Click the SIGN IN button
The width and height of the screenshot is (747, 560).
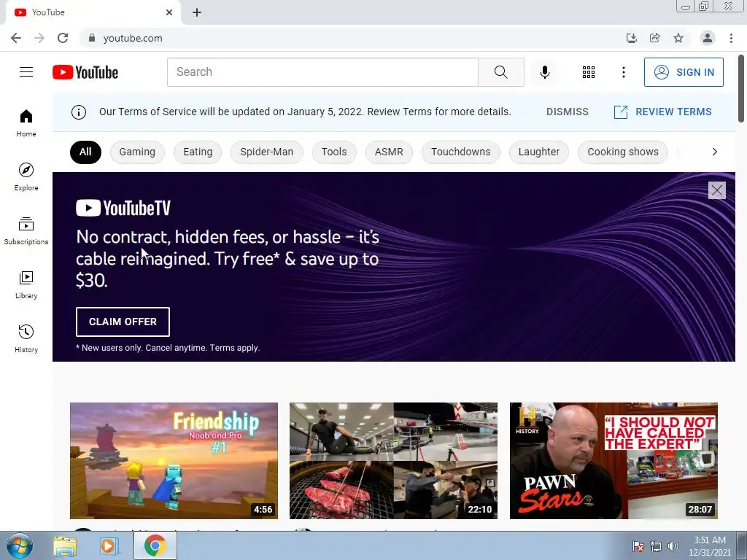pos(684,72)
